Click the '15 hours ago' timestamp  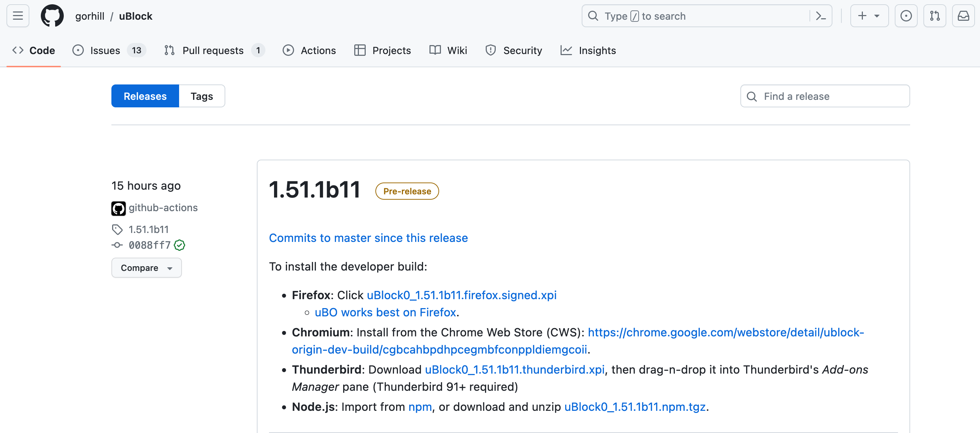click(x=146, y=185)
